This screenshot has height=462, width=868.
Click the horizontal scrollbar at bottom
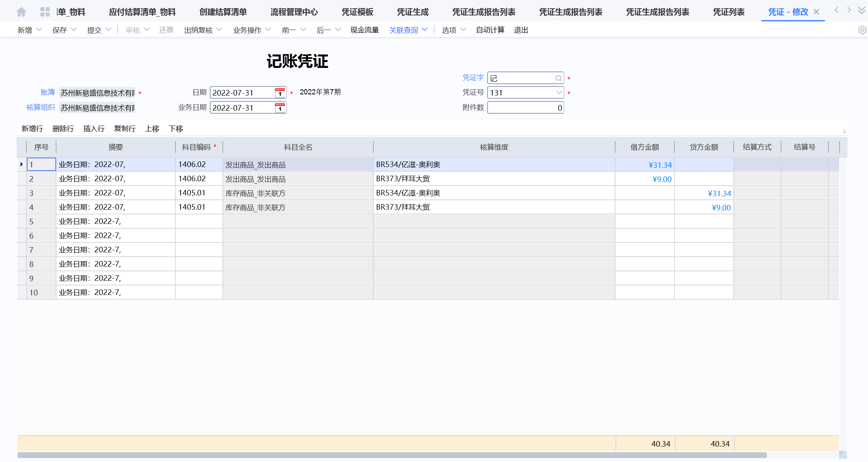[x=392, y=455]
